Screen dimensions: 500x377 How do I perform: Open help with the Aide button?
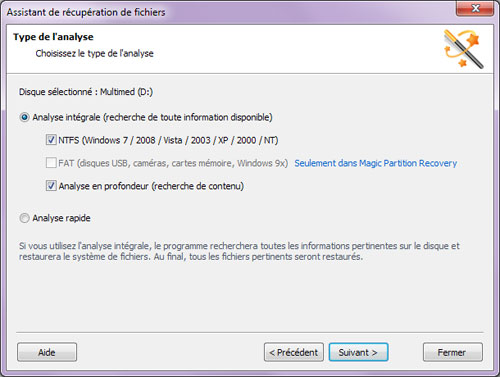point(47,352)
